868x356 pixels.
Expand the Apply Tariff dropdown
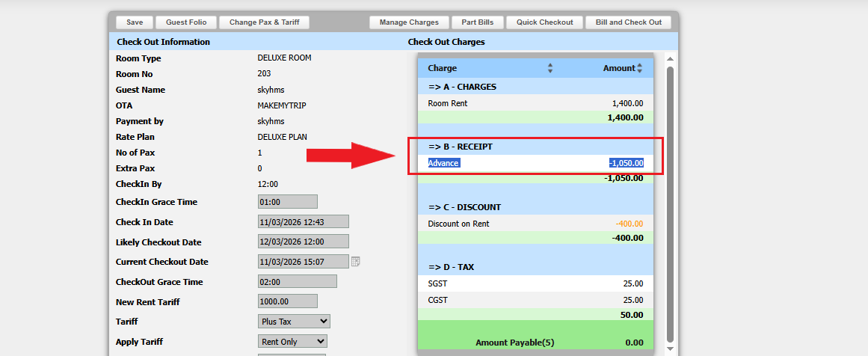pos(293,342)
